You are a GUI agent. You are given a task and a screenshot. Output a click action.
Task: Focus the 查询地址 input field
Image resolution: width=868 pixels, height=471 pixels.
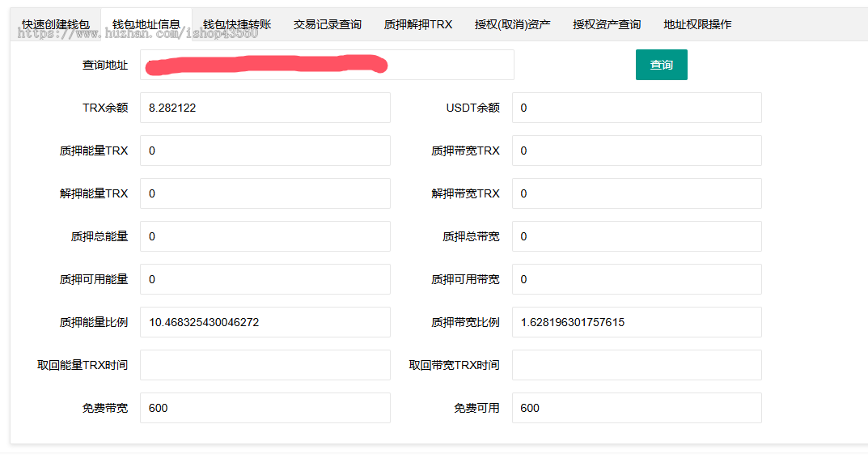327,65
